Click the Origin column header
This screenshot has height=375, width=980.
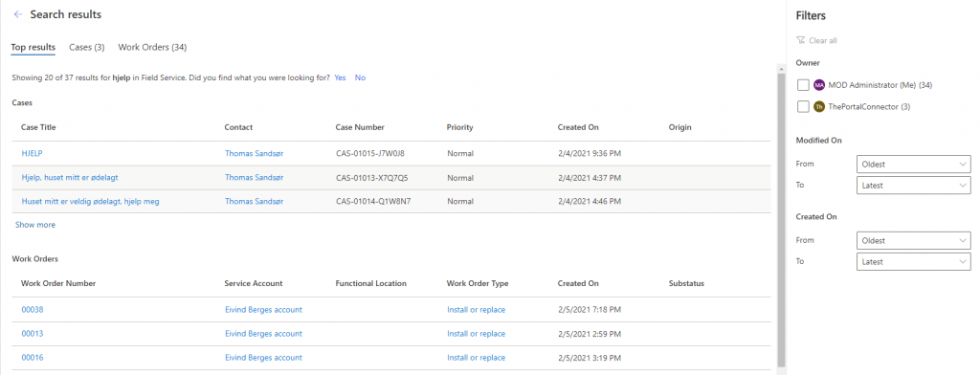pos(680,127)
